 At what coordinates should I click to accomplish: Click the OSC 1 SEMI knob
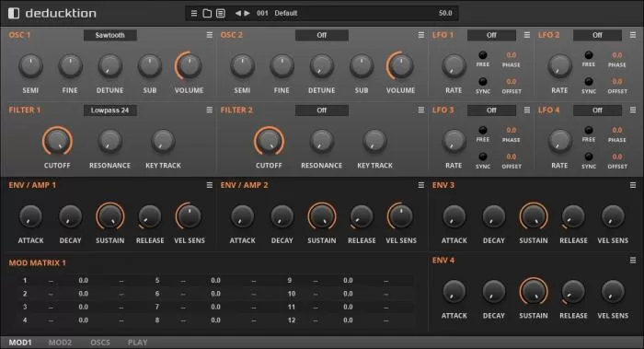pos(30,65)
